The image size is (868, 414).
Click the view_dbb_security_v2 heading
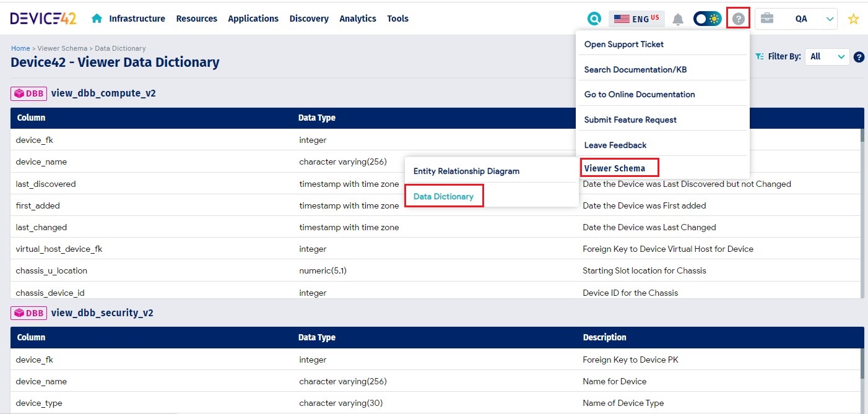102,313
